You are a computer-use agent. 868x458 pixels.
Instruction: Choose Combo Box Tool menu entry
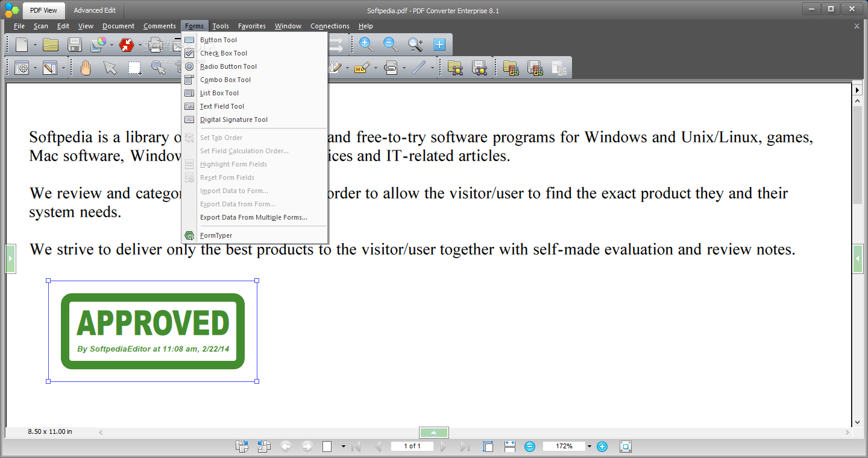click(254, 80)
